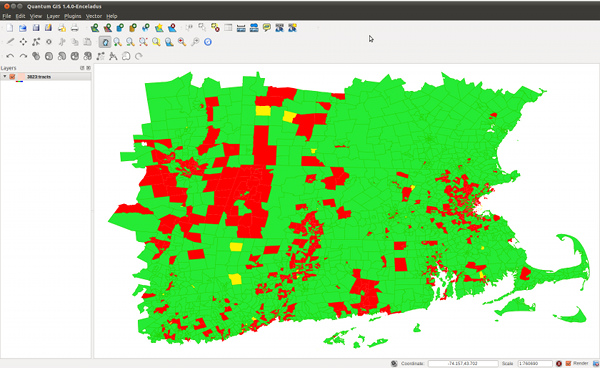Viewport: 600px width, 368px height.
Task: Select the Pan Map hand tool
Action: pos(105,42)
